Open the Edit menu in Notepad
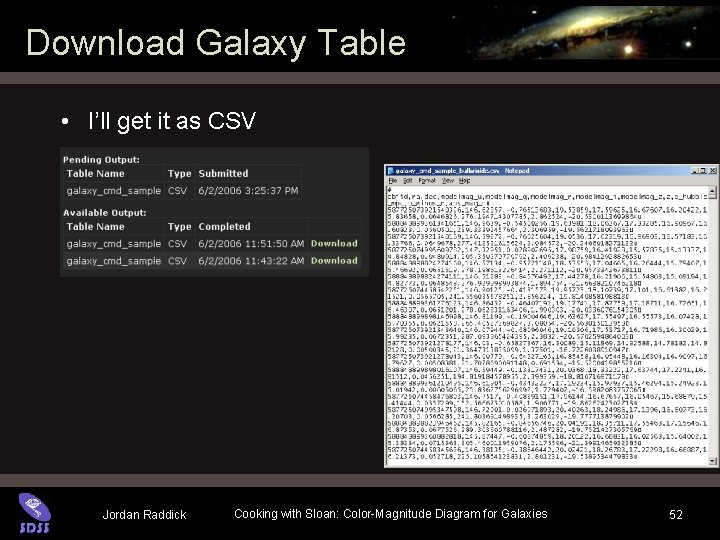The width and height of the screenshot is (720, 540). click(407, 181)
